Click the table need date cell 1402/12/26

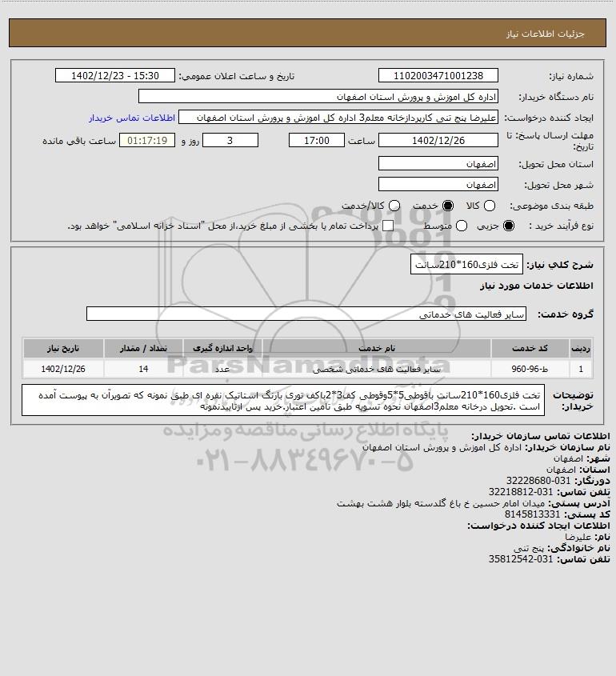[63, 369]
